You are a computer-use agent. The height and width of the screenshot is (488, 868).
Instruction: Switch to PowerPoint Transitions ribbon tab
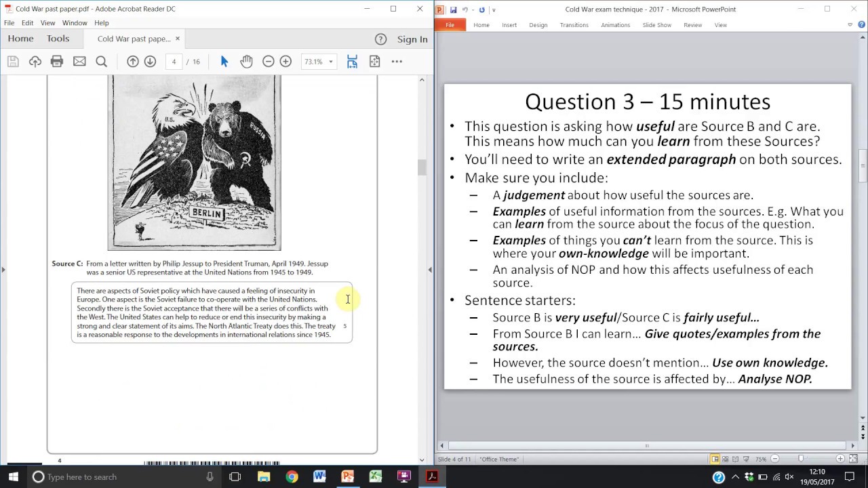574,25
